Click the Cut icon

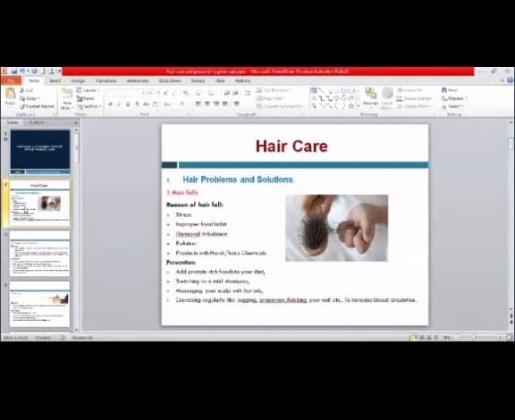(x=22, y=90)
